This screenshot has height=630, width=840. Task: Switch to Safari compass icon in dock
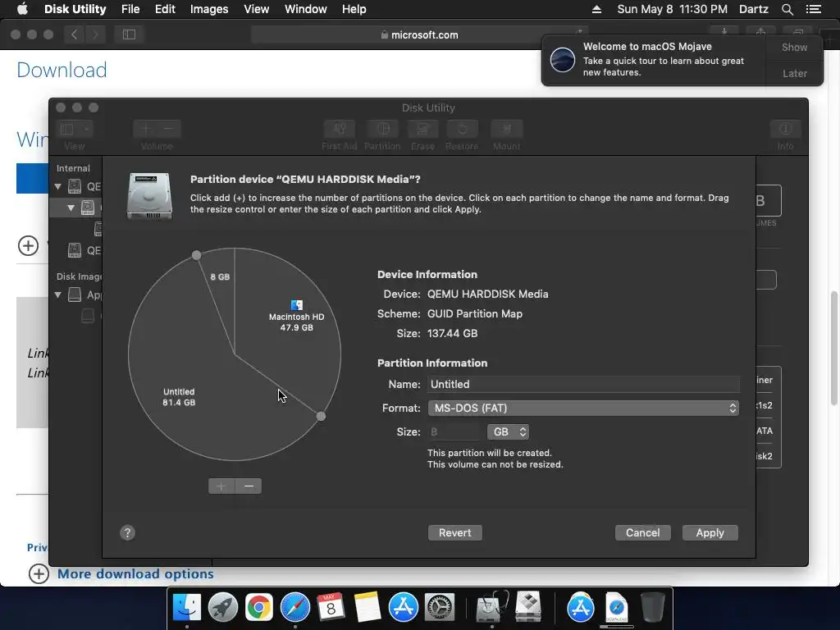295,607
